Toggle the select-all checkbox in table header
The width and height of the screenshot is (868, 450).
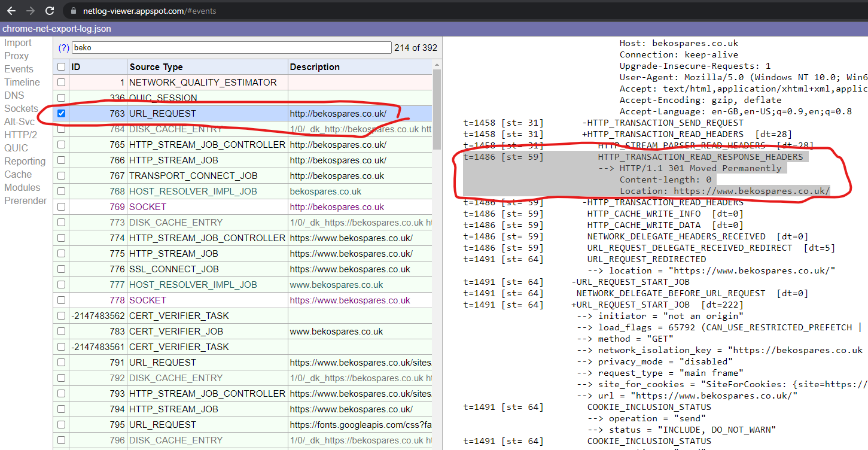click(61, 67)
